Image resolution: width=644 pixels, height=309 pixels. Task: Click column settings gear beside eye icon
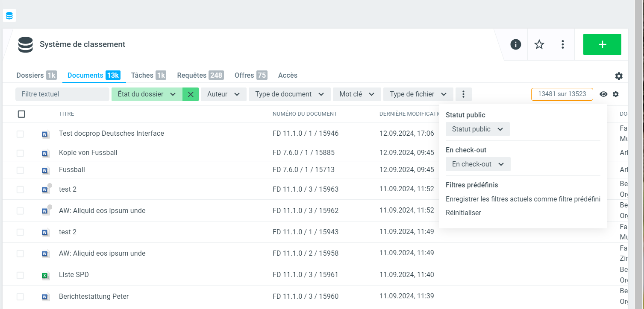[x=615, y=94]
